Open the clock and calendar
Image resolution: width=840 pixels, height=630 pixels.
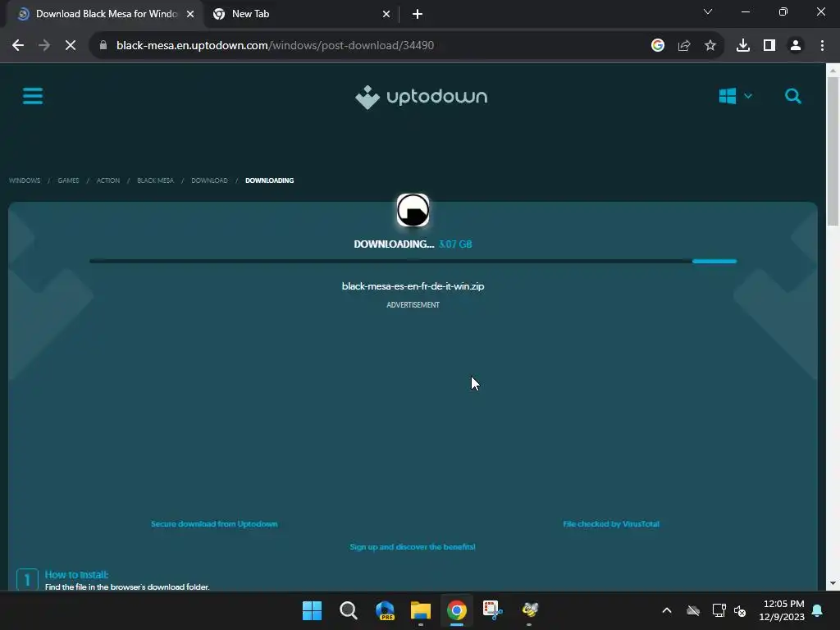782,610
